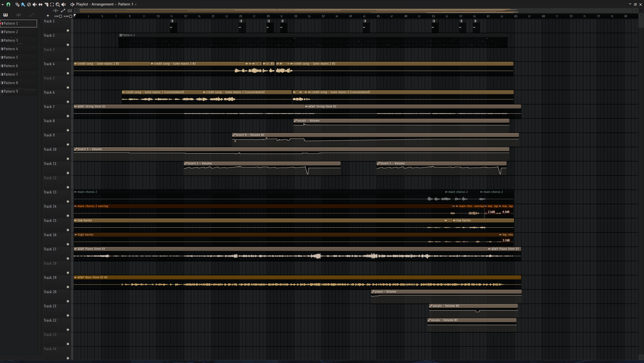Open the vocals - Volume clip menu

[295, 121]
